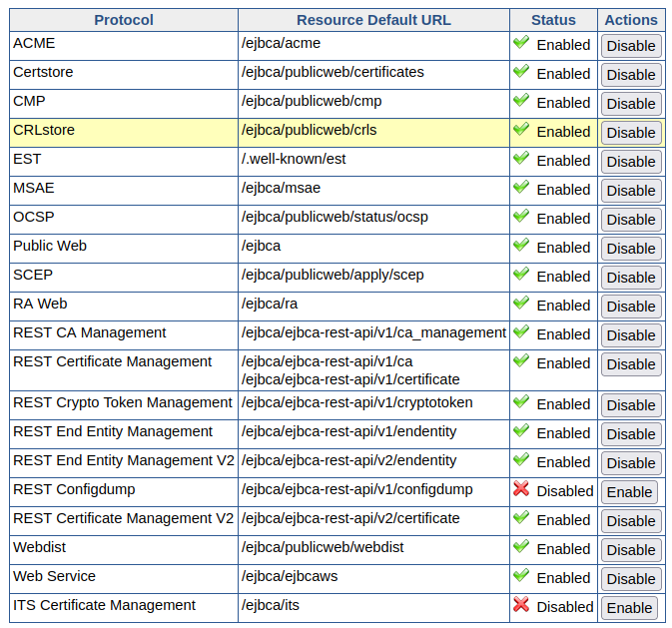Click the Status column header
Image resolution: width=672 pixels, height=628 pixels.
coord(553,20)
